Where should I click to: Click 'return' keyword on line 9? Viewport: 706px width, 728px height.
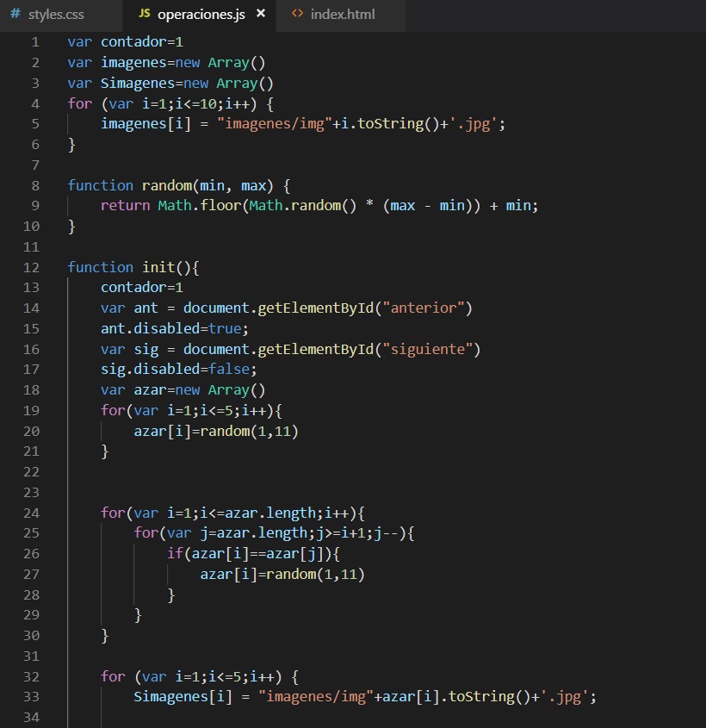pyautogui.click(x=125, y=205)
